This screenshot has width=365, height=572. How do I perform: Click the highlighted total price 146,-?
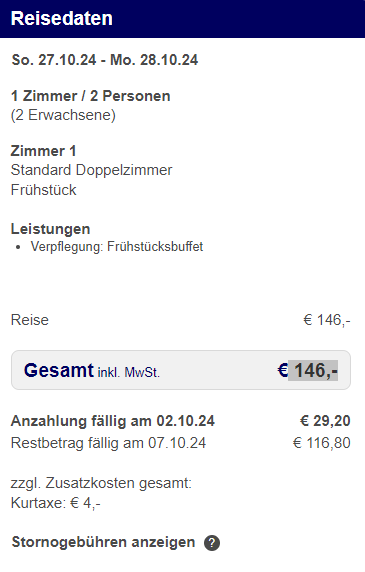click(x=313, y=370)
